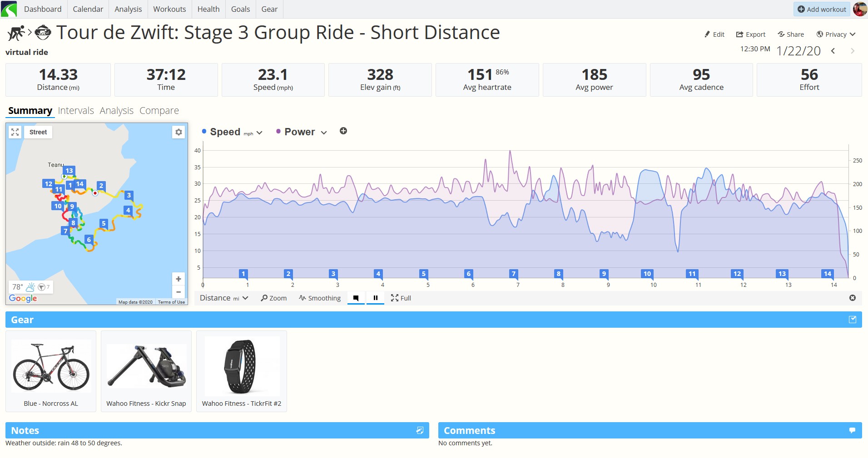Toggle the Street map type button
The width and height of the screenshot is (868, 458).
pos(38,132)
